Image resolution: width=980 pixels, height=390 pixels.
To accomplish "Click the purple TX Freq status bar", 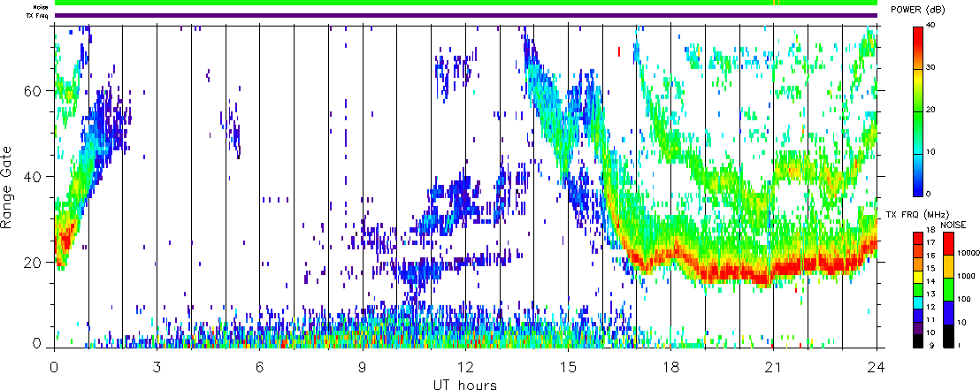I will click(465, 16).
